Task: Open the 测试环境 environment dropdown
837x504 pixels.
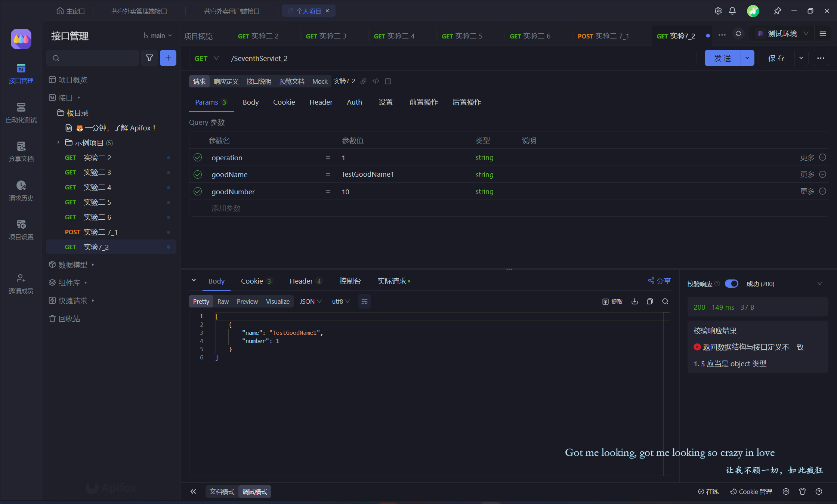Action: click(x=782, y=34)
